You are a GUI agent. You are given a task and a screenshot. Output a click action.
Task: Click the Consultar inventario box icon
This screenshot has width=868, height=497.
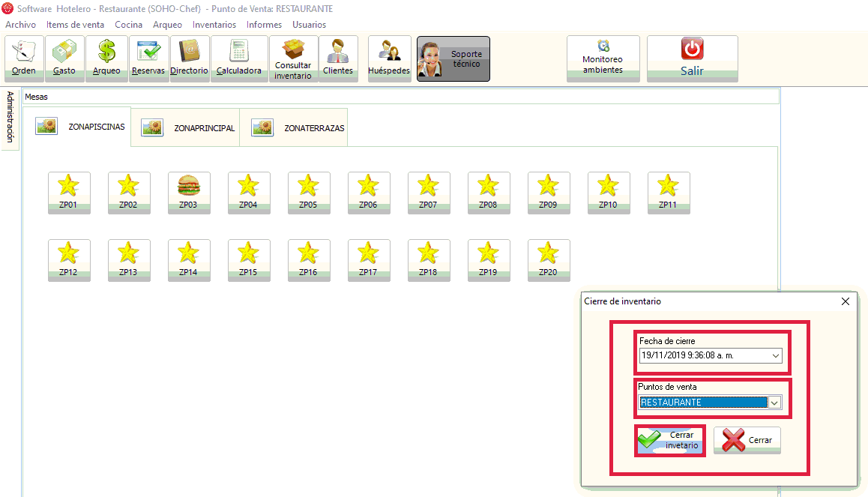click(x=293, y=58)
